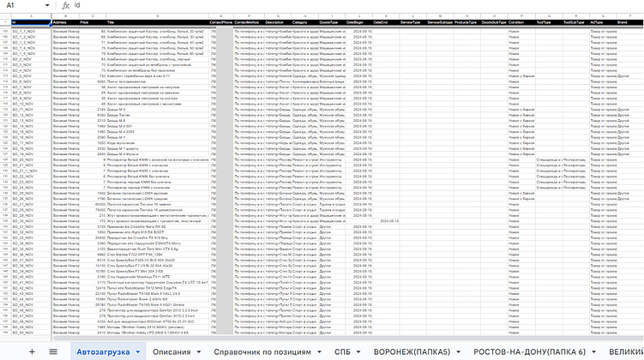Open РОСТОВ-НА-ДОНУ(ПАПКА 6) tab dropdown arrow
The width and height of the screenshot is (644, 360).
(594, 351)
